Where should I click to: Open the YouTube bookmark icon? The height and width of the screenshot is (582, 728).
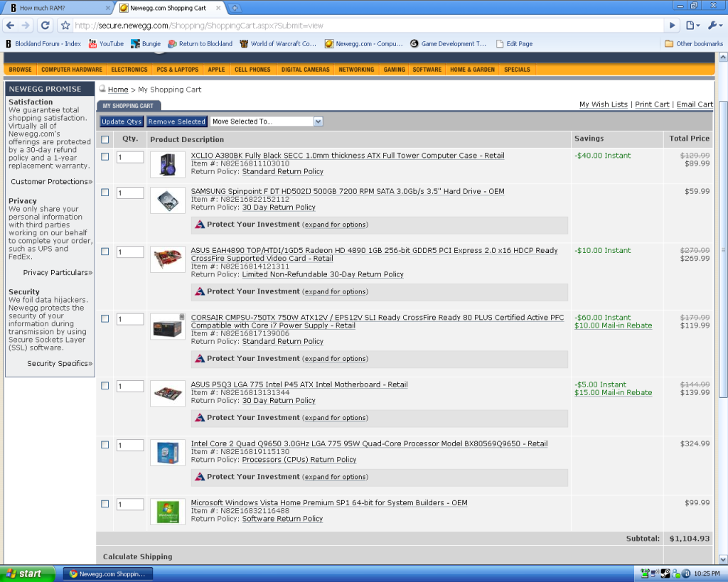[93, 43]
